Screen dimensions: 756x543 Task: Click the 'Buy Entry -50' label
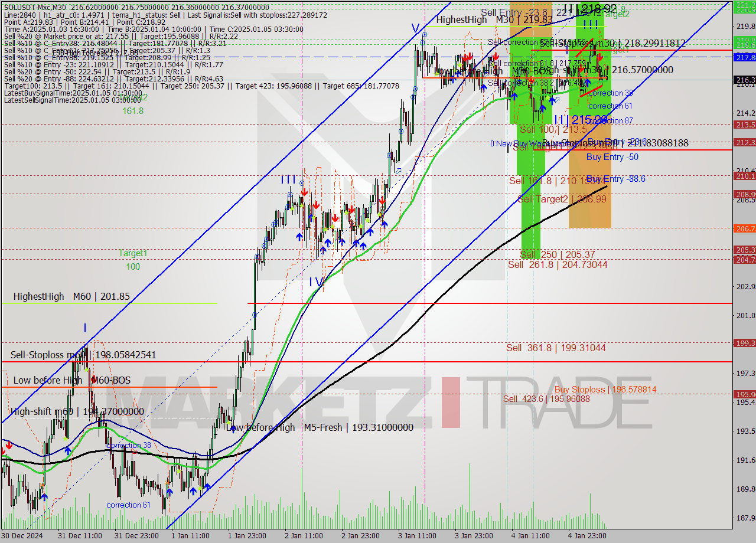pyautogui.click(x=612, y=157)
